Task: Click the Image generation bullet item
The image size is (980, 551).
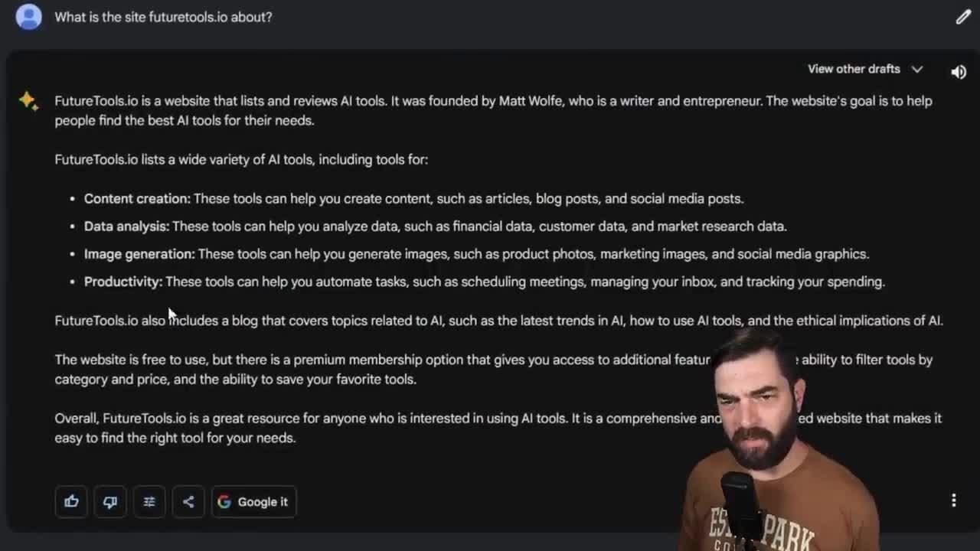Action: click(x=476, y=254)
